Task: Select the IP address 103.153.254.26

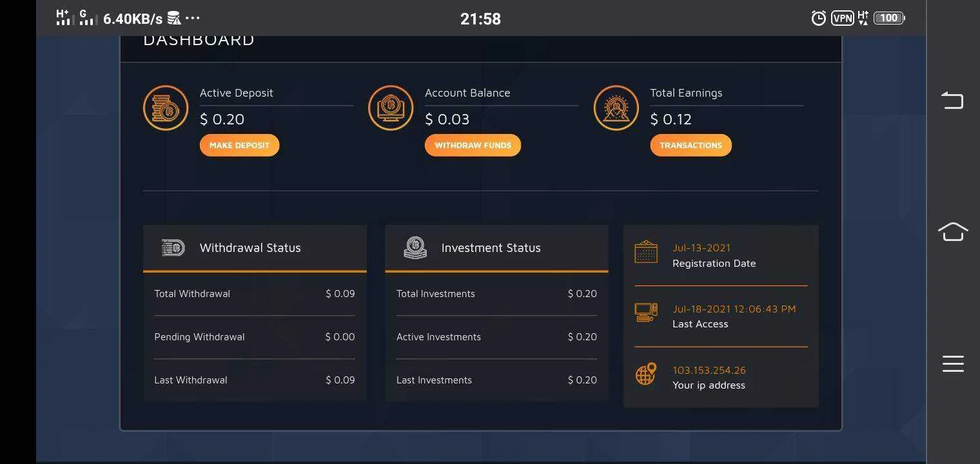Action: click(709, 371)
